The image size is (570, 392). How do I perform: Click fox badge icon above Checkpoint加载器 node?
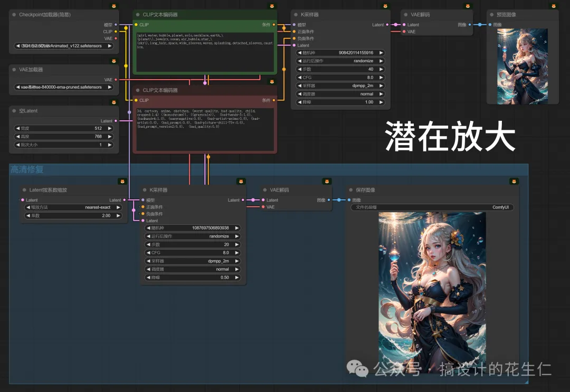114,6
